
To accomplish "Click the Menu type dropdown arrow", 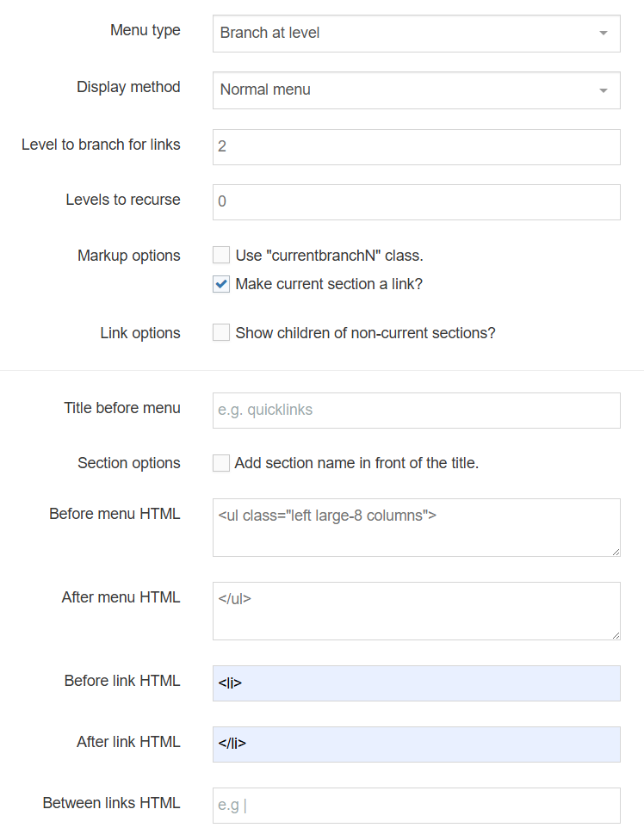I will [605, 33].
